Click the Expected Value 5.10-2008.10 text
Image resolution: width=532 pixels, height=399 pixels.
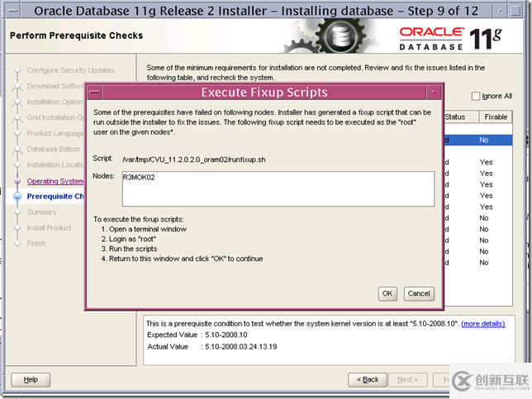[x=197, y=335]
